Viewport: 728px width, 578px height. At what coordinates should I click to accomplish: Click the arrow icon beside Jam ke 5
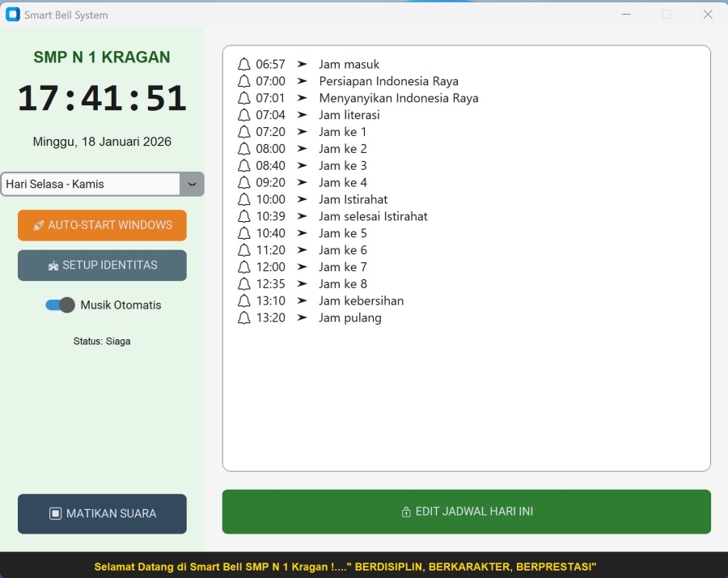[302, 233]
